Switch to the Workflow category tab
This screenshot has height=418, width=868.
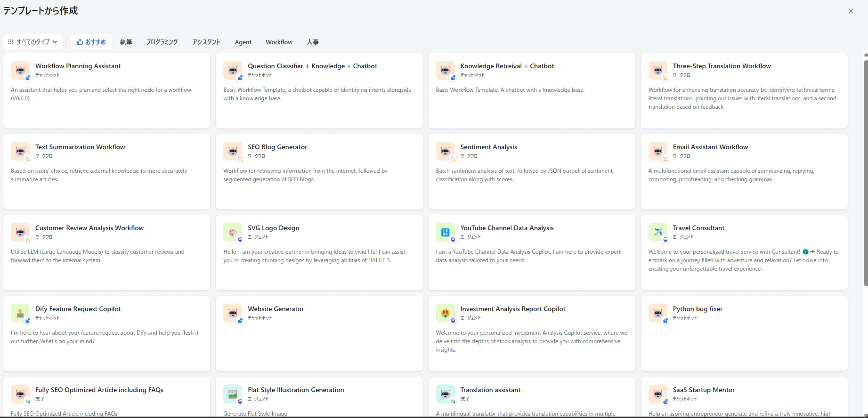click(279, 42)
